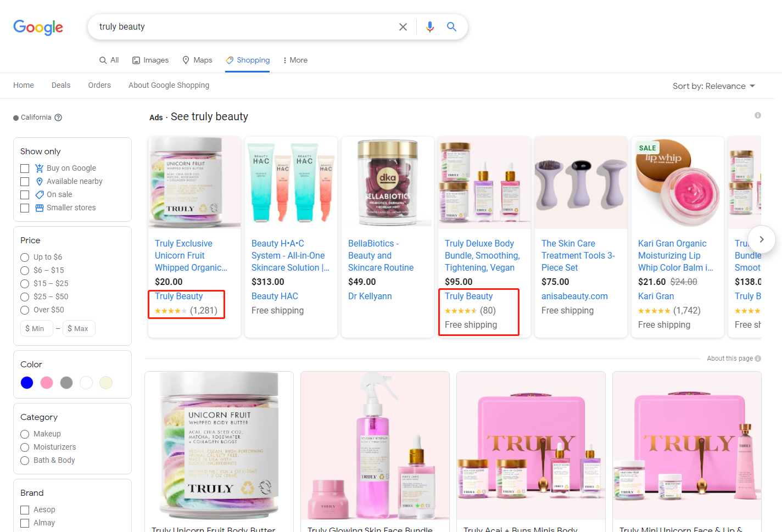Open About Google Shopping link
Viewport: 782px width, 532px height.
[x=169, y=85]
